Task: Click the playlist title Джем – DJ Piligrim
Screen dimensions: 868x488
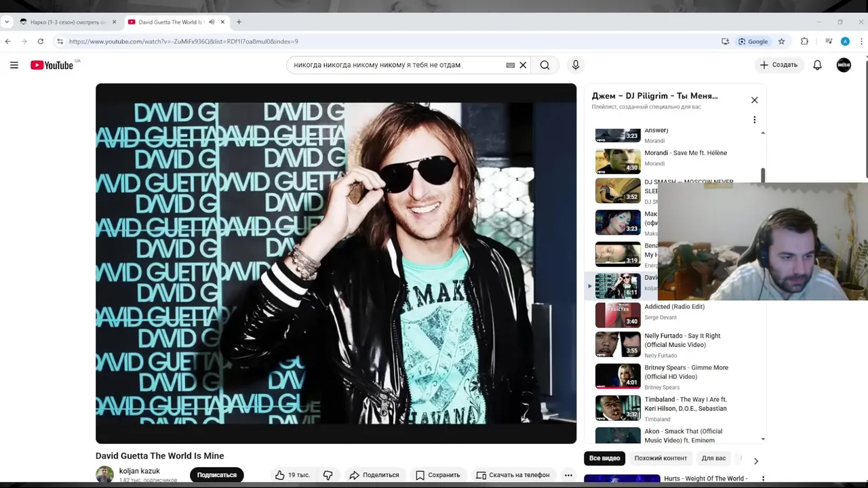Action: (x=654, y=96)
